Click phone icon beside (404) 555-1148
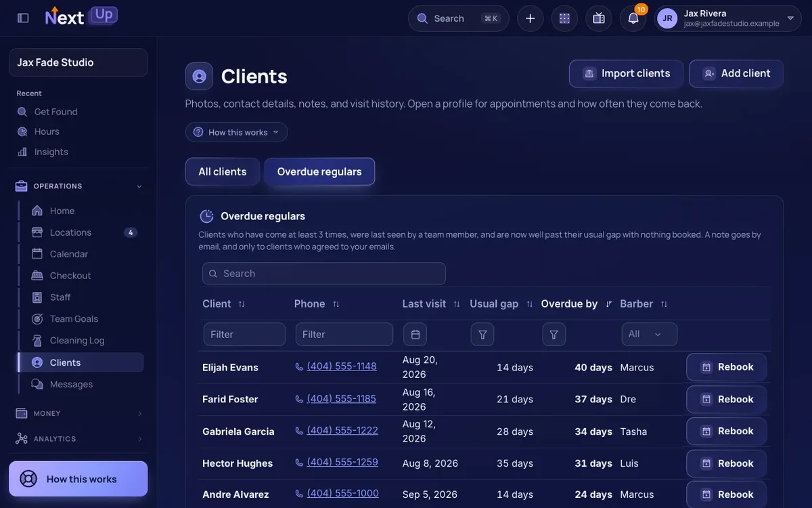812x508 pixels. (x=299, y=366)
